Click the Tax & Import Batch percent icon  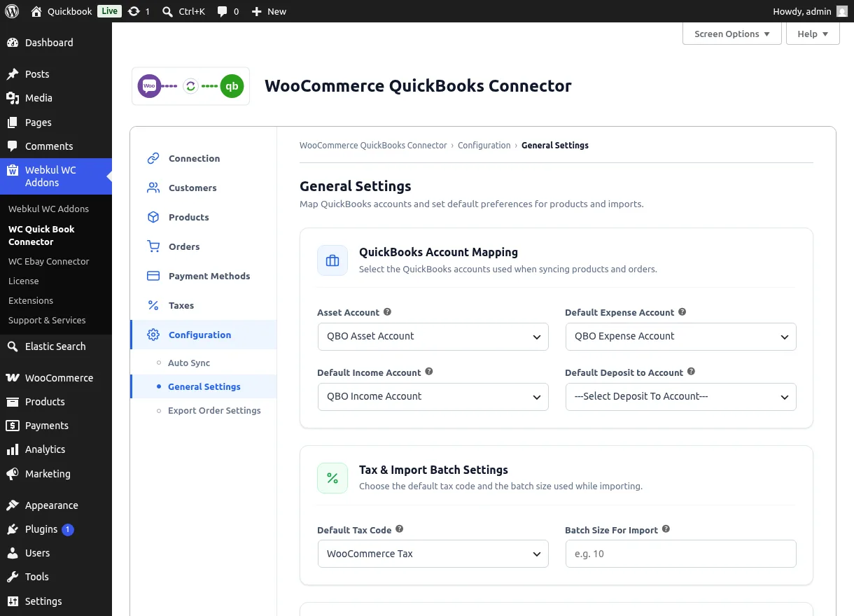pos(332,478)
